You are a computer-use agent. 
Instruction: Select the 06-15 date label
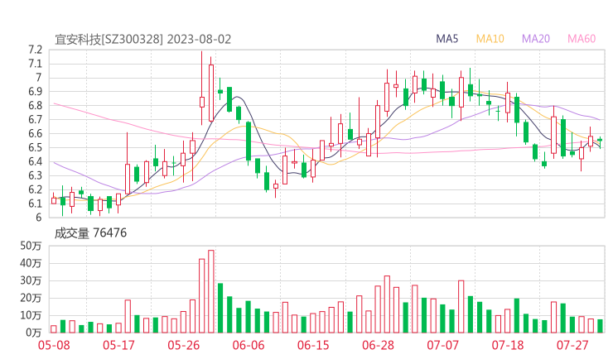[313, 346]
